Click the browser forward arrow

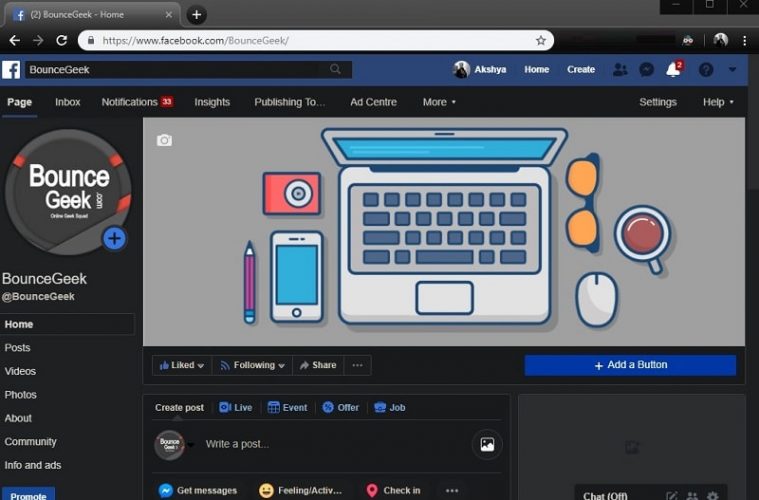point(38,41)
